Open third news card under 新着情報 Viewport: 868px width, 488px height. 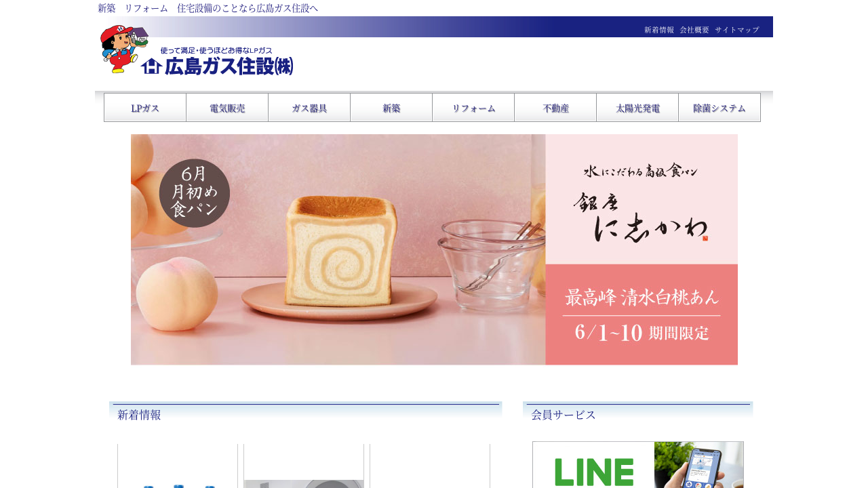[430, 466]
